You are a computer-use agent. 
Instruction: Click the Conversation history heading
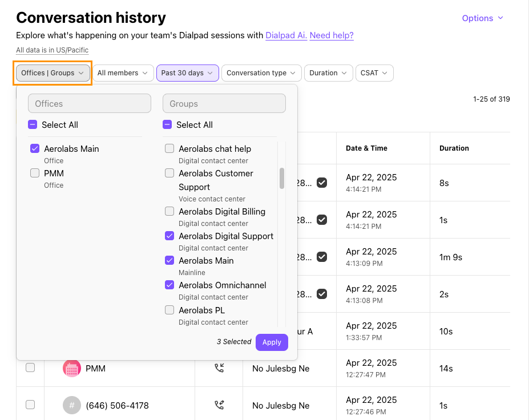click(91, 18)
